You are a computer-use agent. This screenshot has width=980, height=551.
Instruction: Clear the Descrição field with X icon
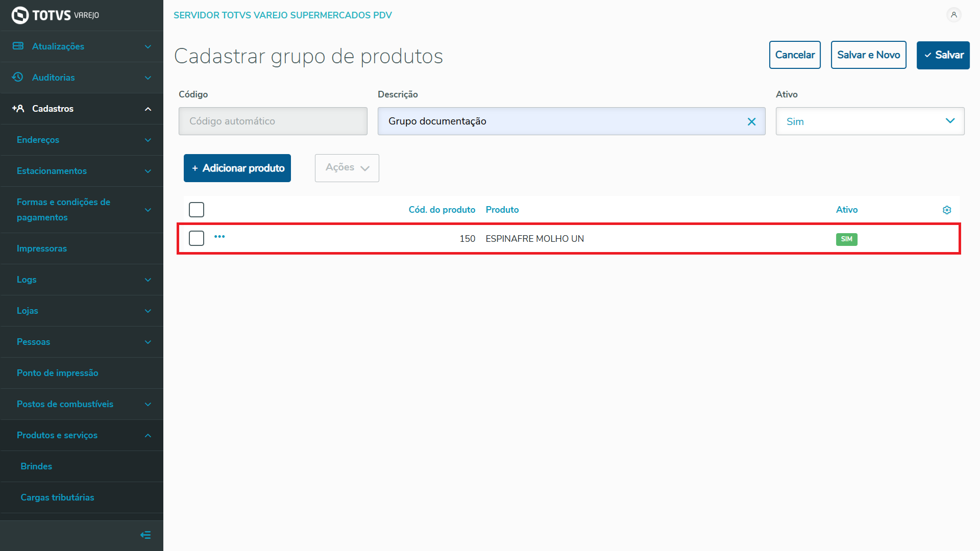751,121
